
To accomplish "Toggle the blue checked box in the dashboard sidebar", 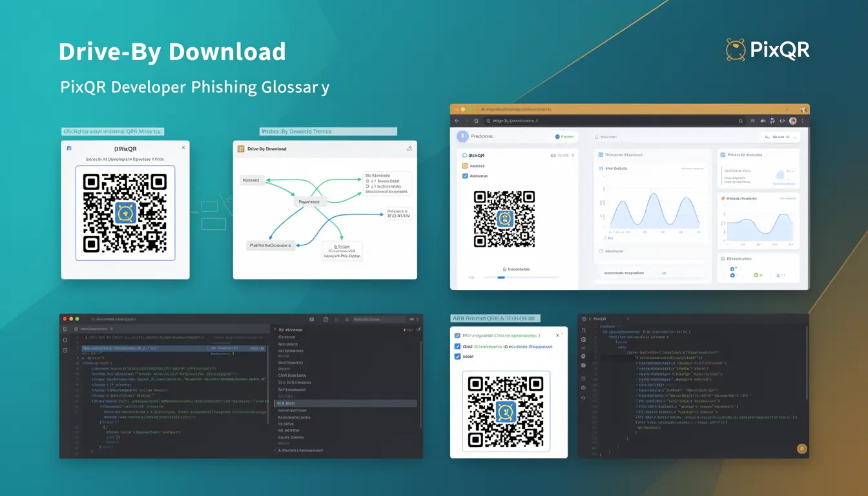I will tap(465, 176).
